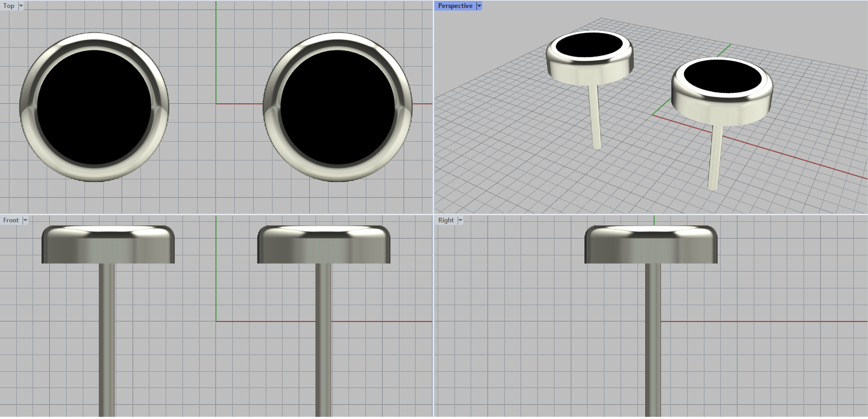Select the right black disc in Top view
The image size is (868, 419).
click(337, 107)
